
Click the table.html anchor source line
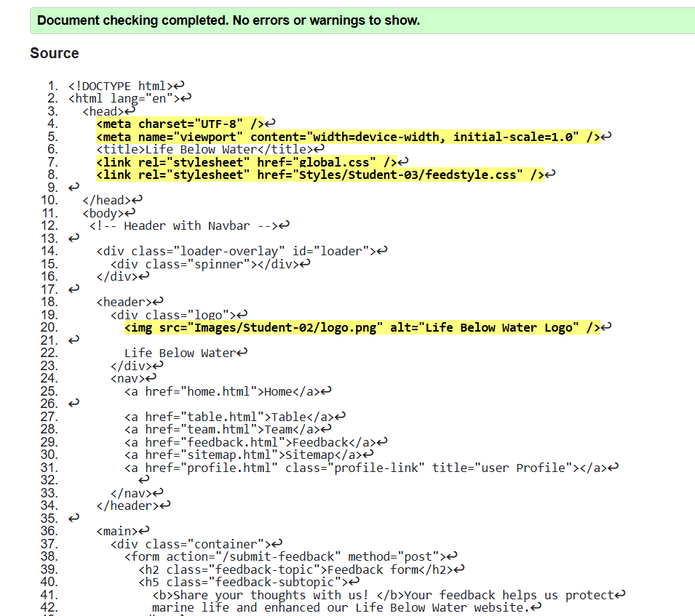[x=229, y=417]
